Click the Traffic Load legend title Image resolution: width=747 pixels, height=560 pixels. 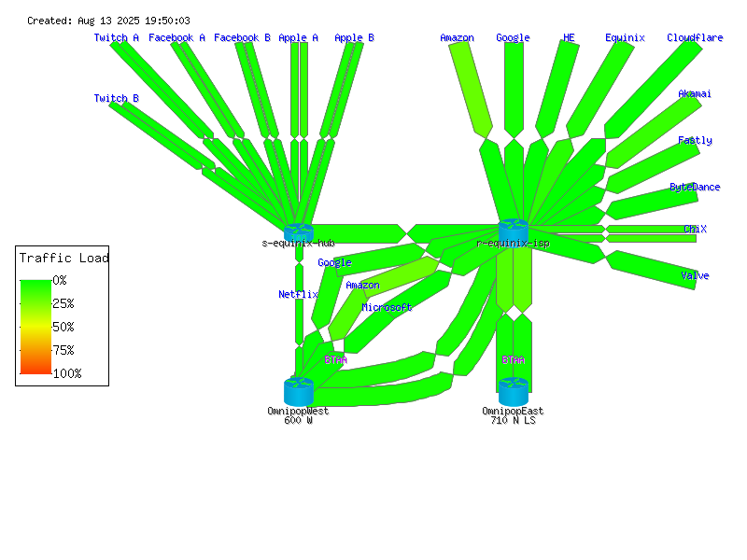pos(63,258)
